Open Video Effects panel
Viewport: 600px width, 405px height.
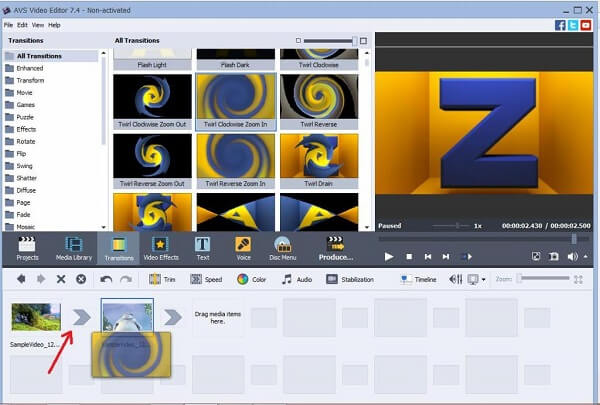click(x=161, y=249)
